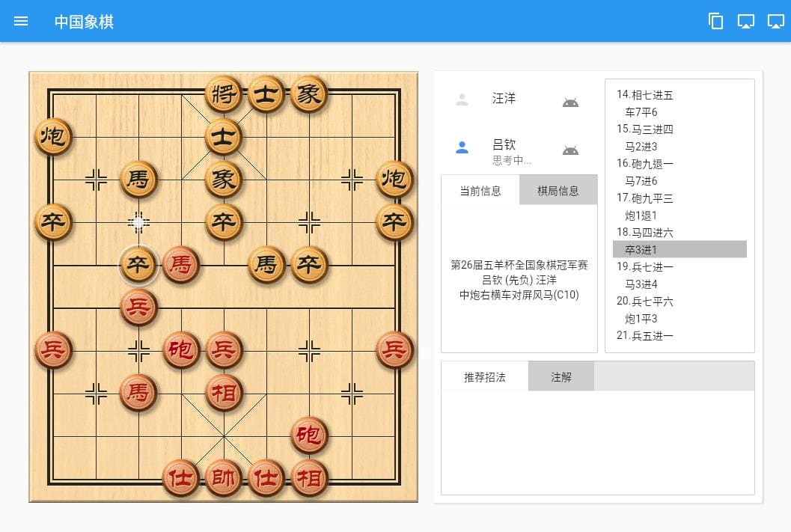This screenshot has width=791, height=532.
Task: Click the Android robot icon in 汪洋's row
Action: [570, 103]
